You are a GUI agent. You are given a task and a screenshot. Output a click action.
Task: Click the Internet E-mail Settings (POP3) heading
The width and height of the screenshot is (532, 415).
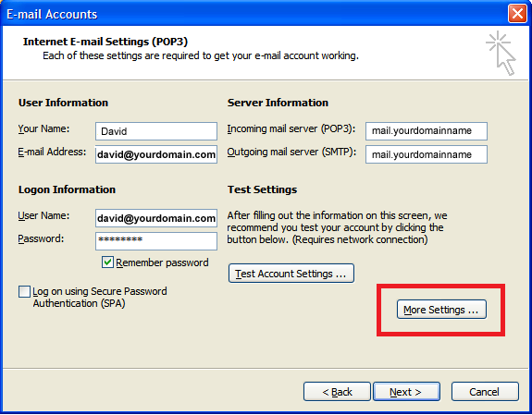tap(105, 42)
